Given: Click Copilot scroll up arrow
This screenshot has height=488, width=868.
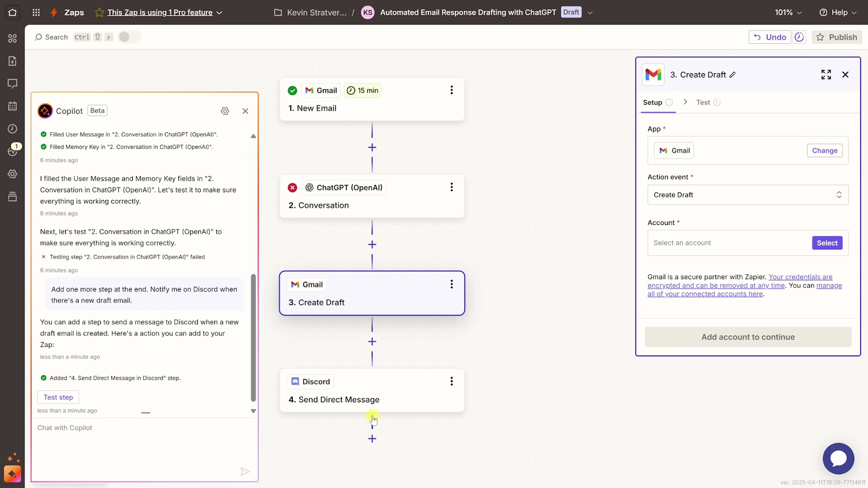Looking at the screenshot, I should click(x=253, y=136).
